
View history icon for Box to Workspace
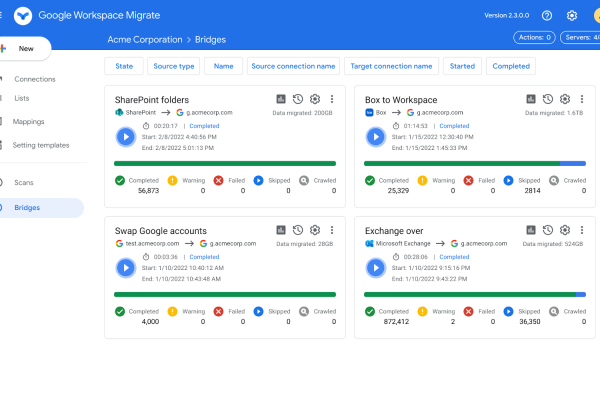548,99
